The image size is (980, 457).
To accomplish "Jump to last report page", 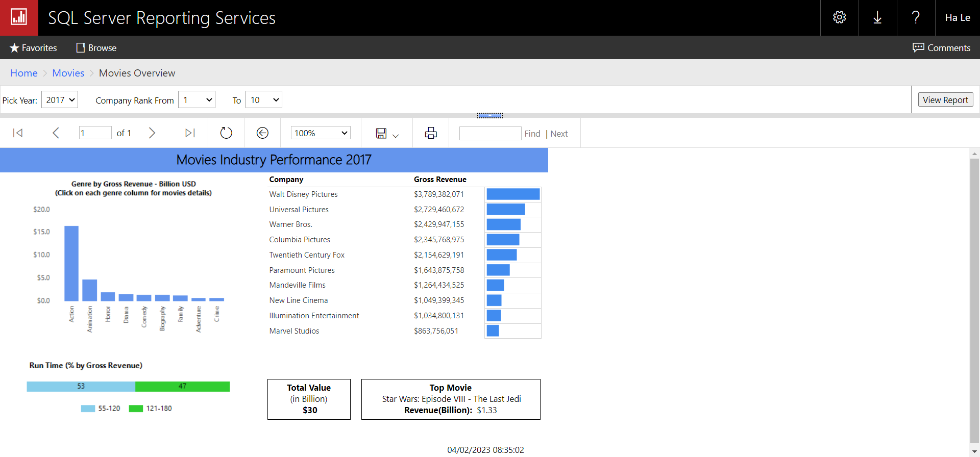I will (190, 133).
